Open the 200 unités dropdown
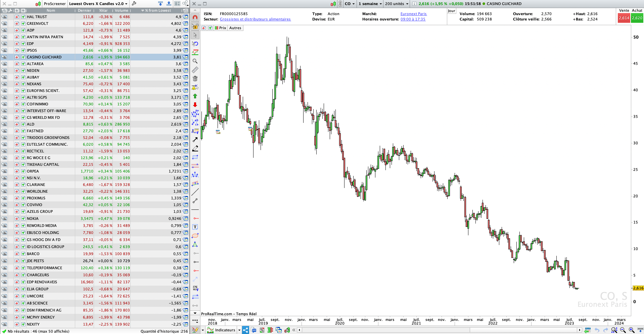Image resolution: width=644 pixels, height=334 pixels. point(397,4)
